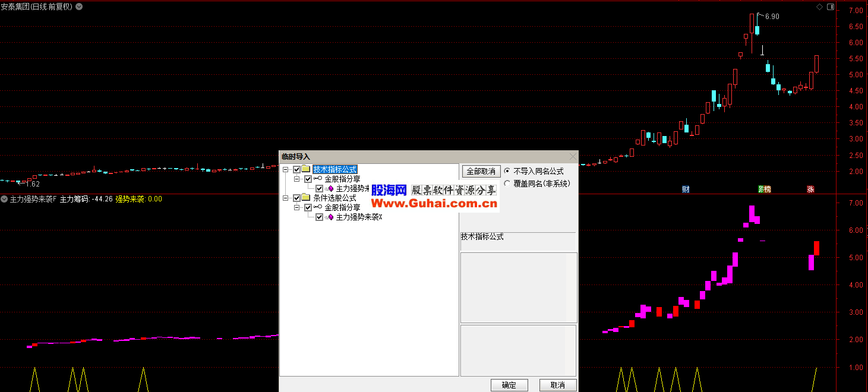The height and width of the screenshot is (392, 868).
Task: Click the 财 event marker on chart
Action: (x=686, y=189)
